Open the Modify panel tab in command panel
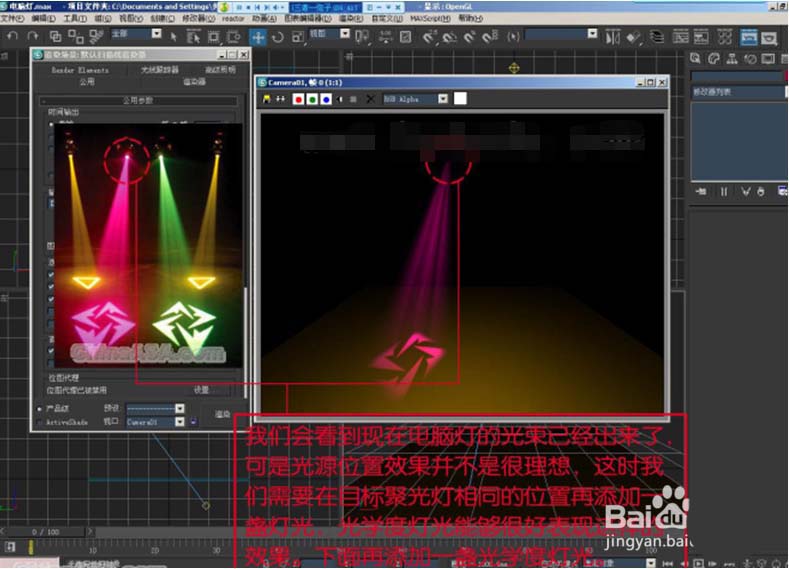The height and width of the screenshot is (569, 789). tap(714, 59)
